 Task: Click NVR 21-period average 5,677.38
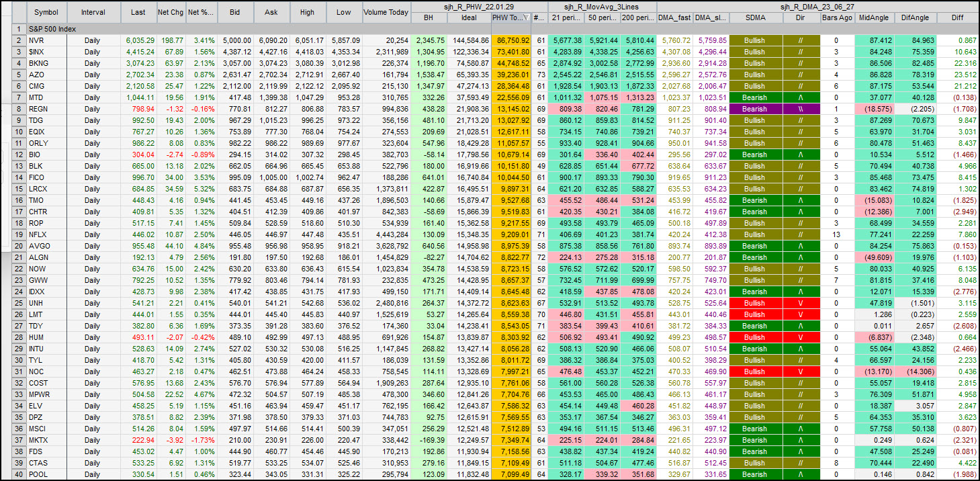567,40
